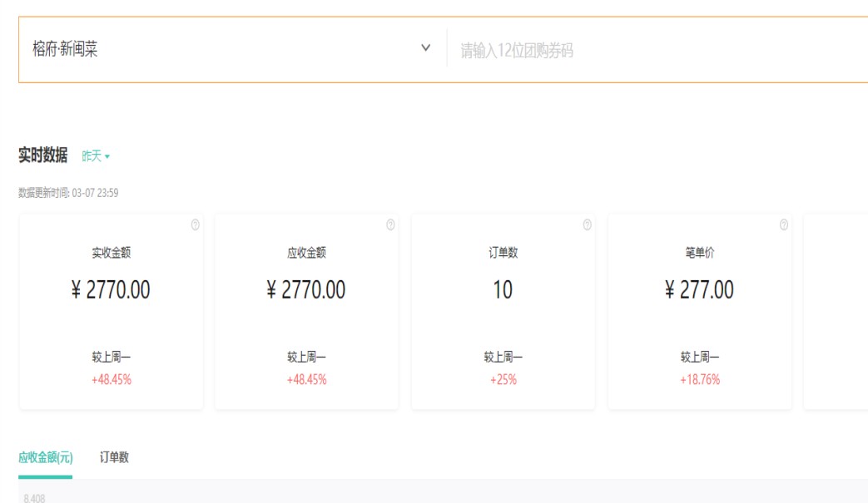Click the +25% change under 订单数

click(x=503, y=380)
